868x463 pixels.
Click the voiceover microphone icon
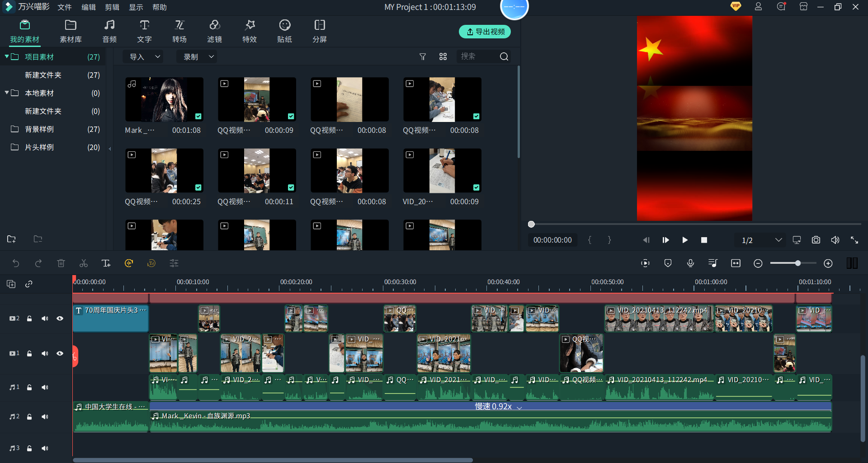click(690, 263)
